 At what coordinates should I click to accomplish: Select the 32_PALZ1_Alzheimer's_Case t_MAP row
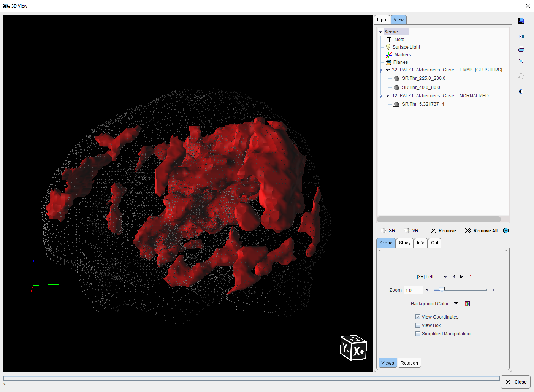448,70
